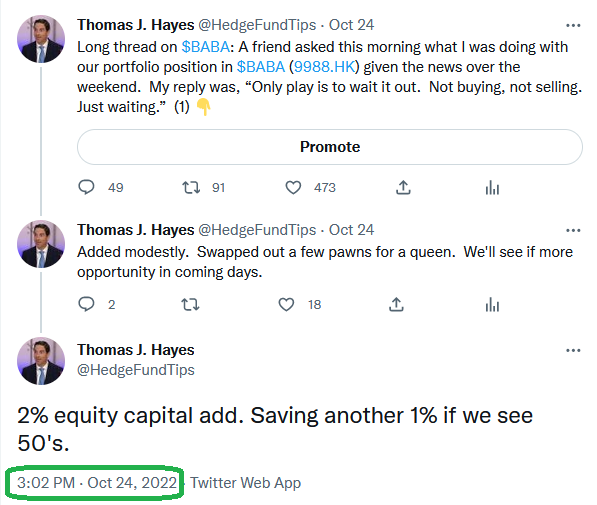Viewport: 597px width, 505px height.
Task: Open the first $BABA cashtag link
Action: pos(206,47)
